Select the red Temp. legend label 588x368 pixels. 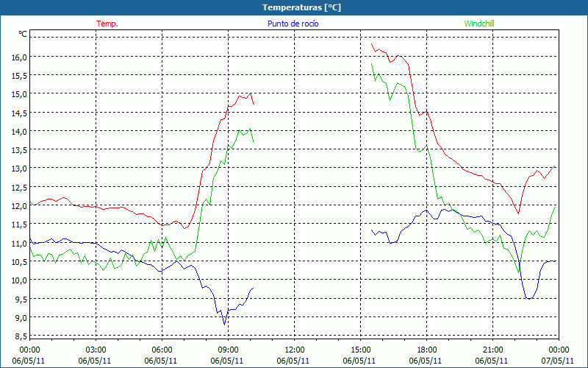[107, 24]
